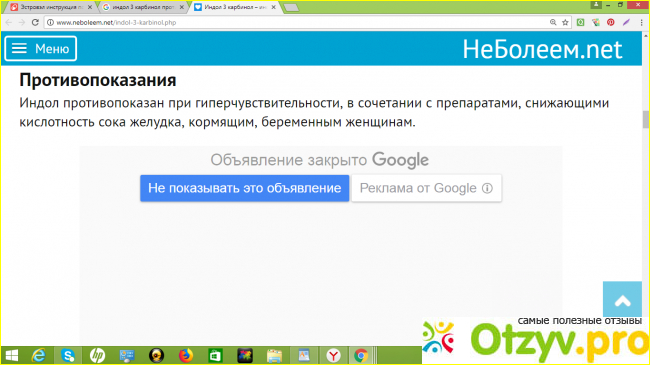The image size is (650, 365).
Task: Close the active "Индол 3 карбинол" tab
Action: (273, 7)
